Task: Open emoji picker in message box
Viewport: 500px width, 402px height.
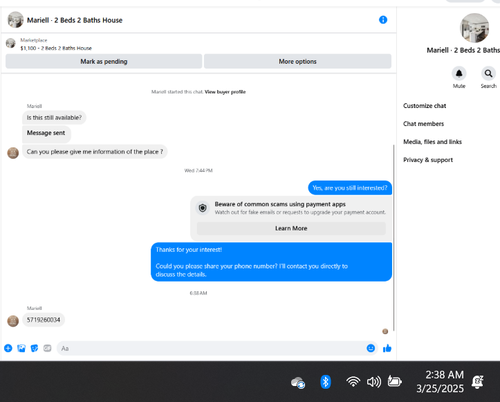Action: point(371,348)
